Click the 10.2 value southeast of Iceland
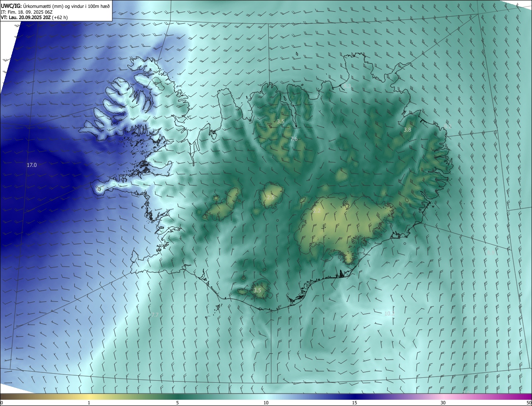The image size is (532, 406). coord(389,313)
